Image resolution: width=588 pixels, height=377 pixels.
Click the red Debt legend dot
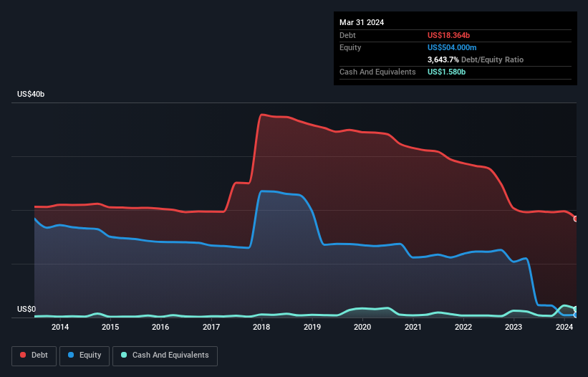[23, 355]
